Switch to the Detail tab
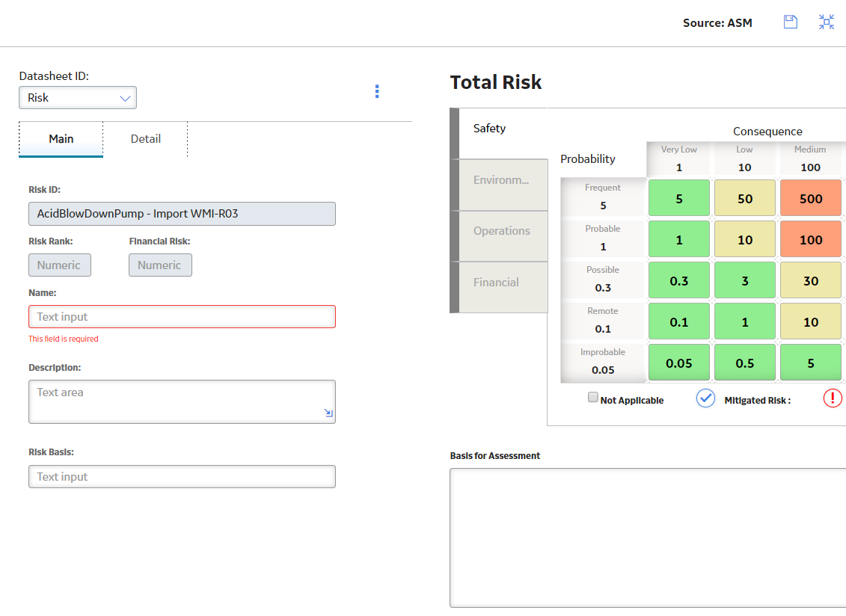 point(146,139)
